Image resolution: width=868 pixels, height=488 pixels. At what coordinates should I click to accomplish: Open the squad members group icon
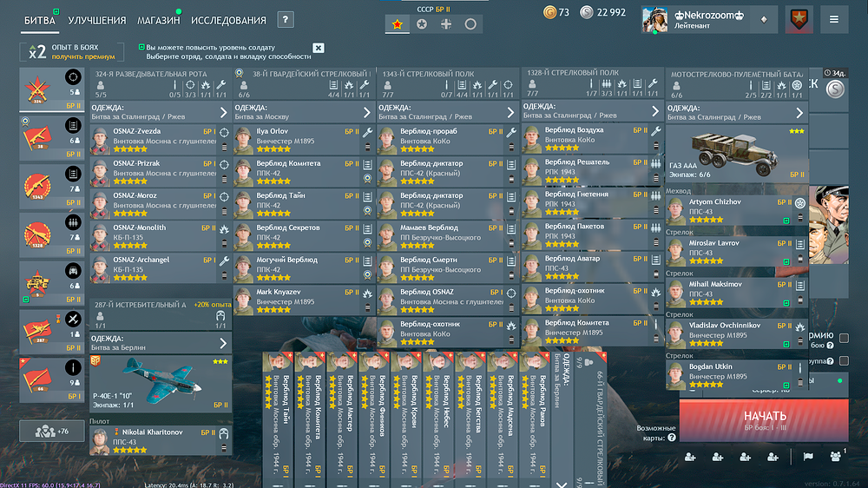(837, 456)
